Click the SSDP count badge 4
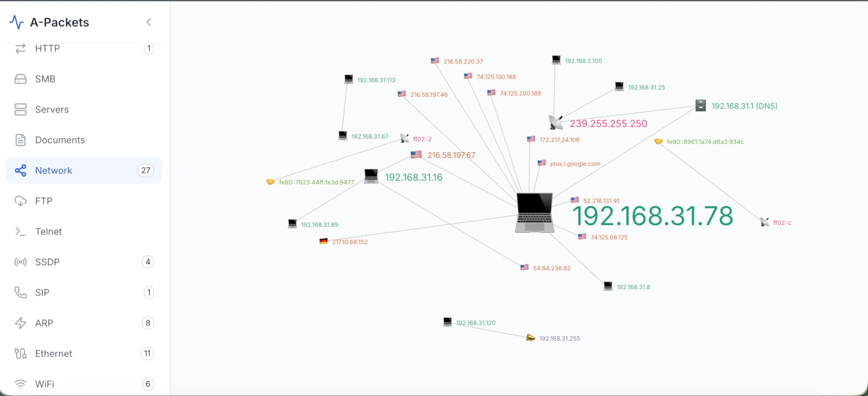Screen dimensions: 868x396 [148, 262]
